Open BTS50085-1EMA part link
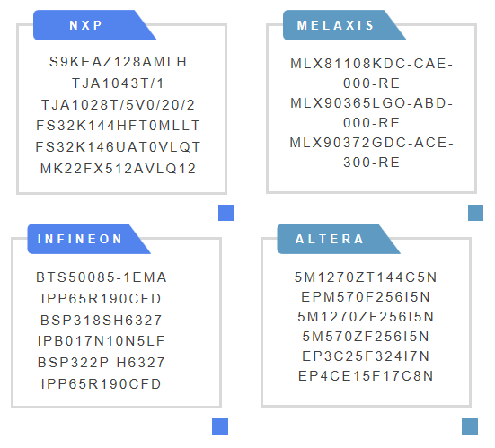This screenshot has width=495, height=448. click(x=101, y=277)
